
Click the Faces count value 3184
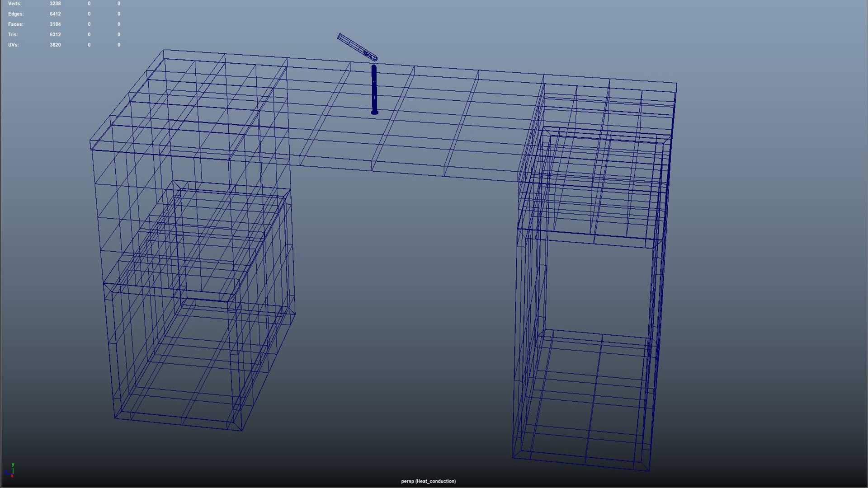point(55,24)
